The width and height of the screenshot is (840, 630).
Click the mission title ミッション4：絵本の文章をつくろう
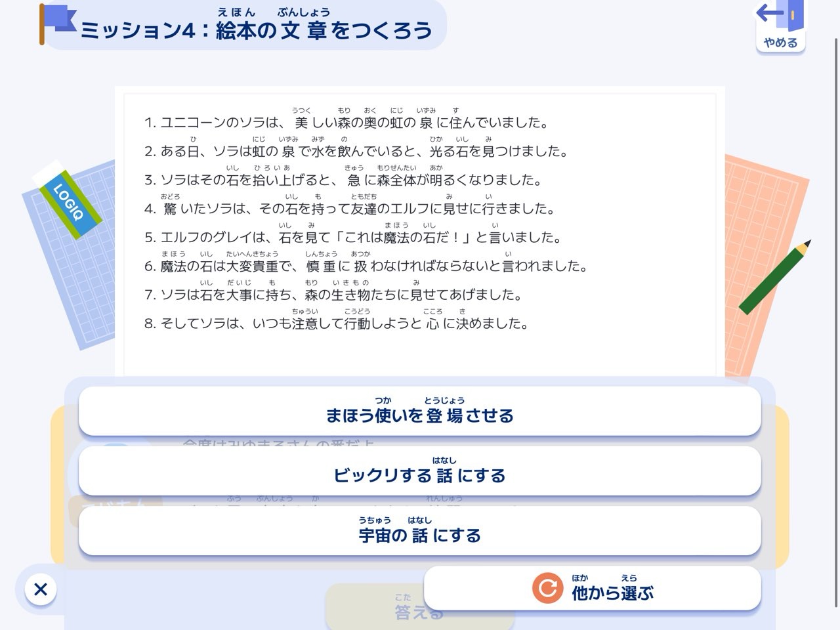pyautogui.click(x=256, y=25)
